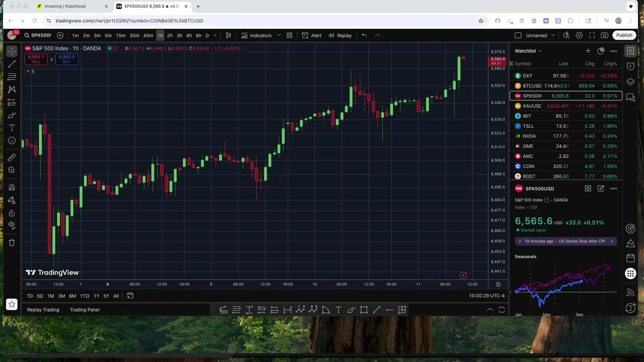Click the undo arrow
This screenshot has height=362, width=644.
(x=364, y=35)
